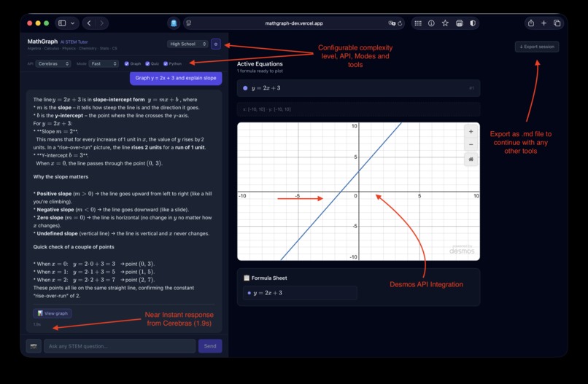The height and width of the screenshot is (384, 588).
Task: Click the 'AI STEM Tutor' subtitle
Action: pyautogui.click(x=74, y=42)
